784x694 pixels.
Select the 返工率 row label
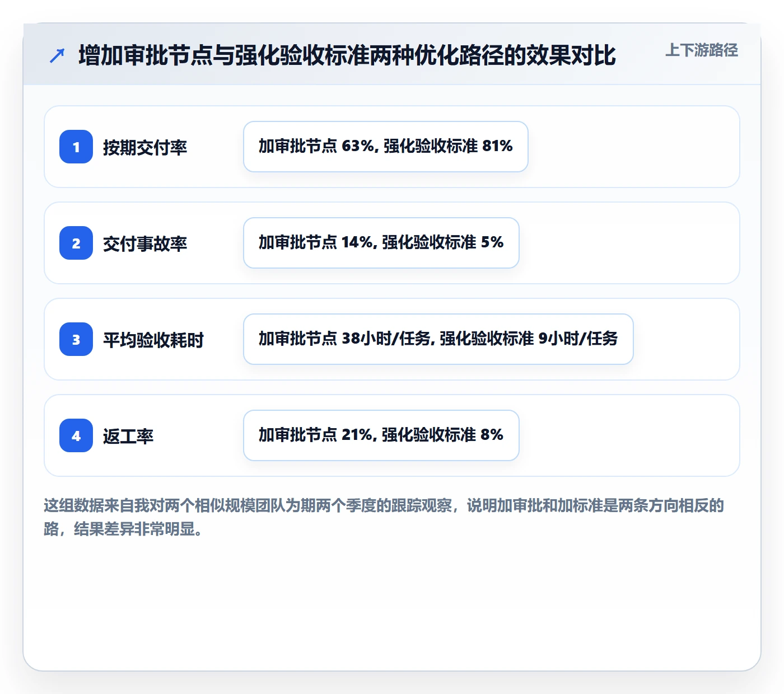click(x=128, y=436)
